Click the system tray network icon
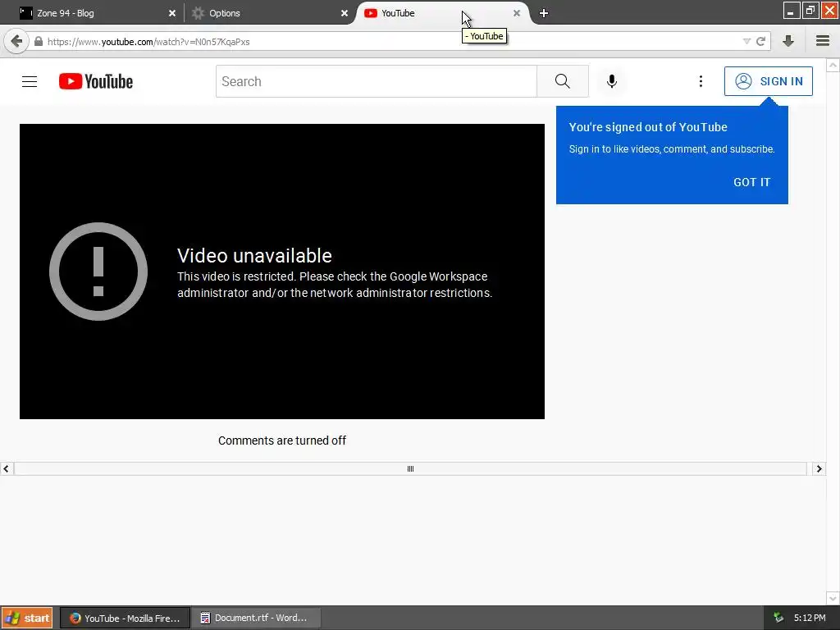The width and height of the screenshot is (840, 630). pyautogui.click(x=778, y=618)
